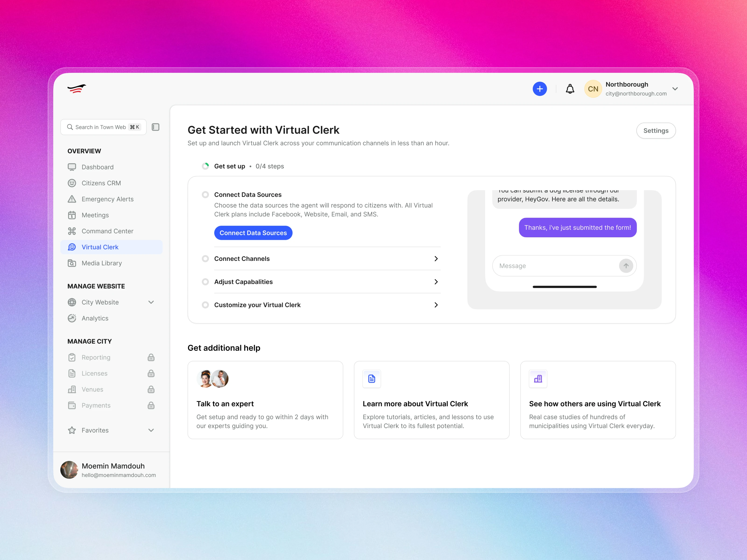
Task: Click the send arrow in message box
Action: [x=626, y=266]
